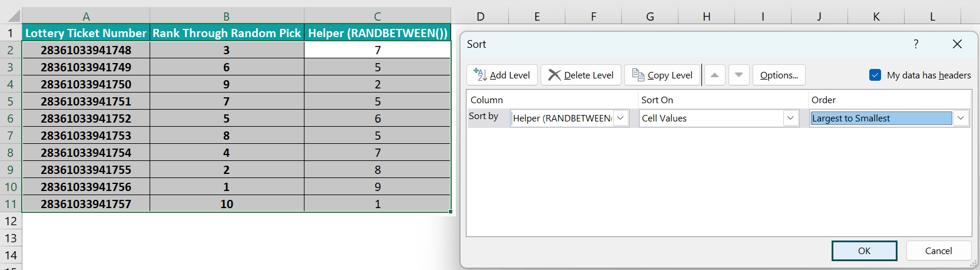
Task: Select cell with ticket 28361033941750
Action: (86, 84)
